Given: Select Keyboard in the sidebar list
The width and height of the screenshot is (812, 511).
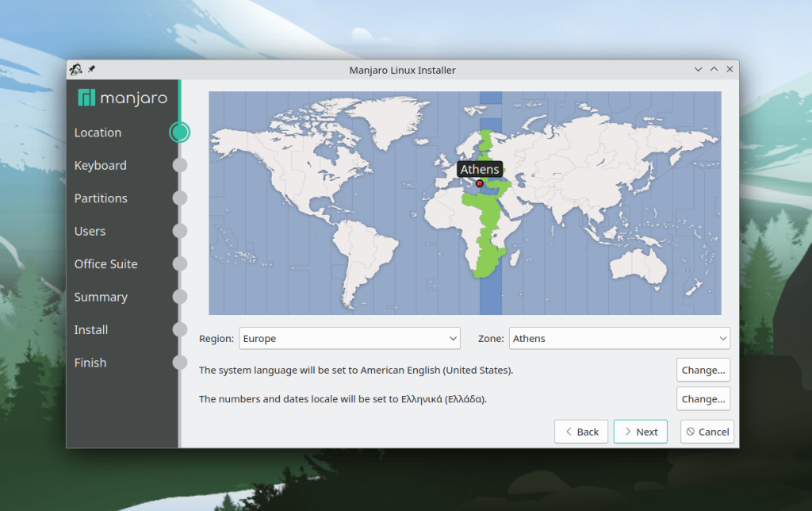Looking at the screenshot, I should click(x=101, y=165).
